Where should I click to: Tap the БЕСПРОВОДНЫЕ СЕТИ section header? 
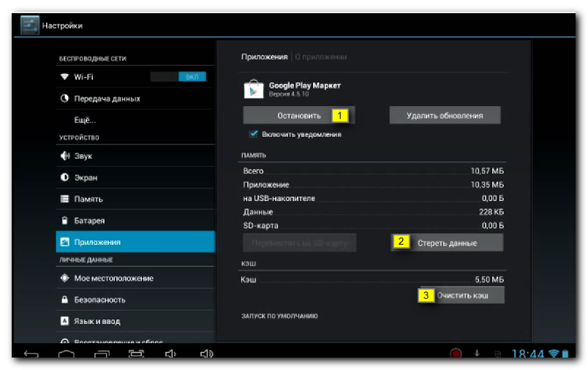[x=93, y=58]
